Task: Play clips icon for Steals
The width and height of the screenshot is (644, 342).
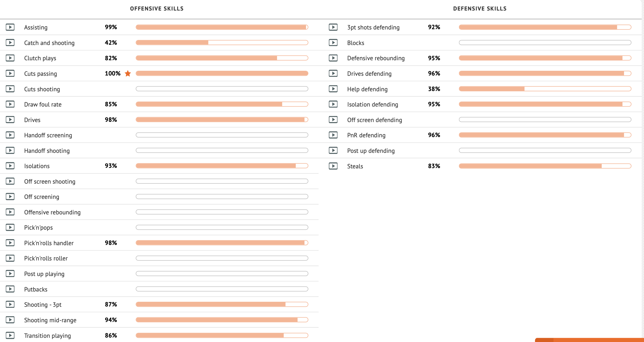Action: (333, 166)
